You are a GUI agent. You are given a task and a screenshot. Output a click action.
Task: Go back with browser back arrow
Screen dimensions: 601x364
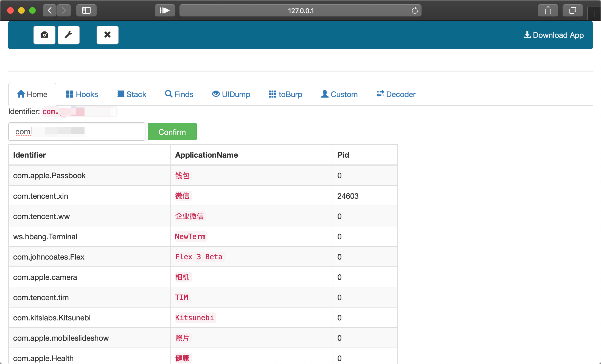(x=50, y=10)
